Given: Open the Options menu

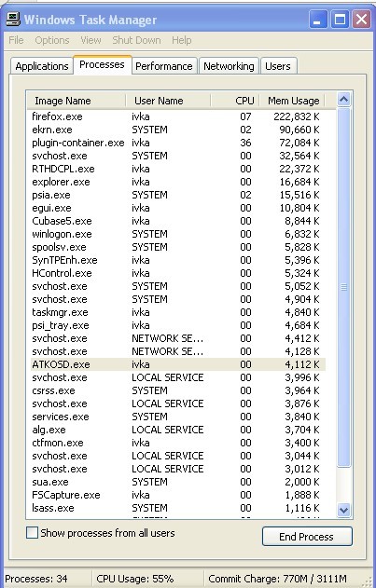Looking at the screenshot, I should pos(52,40).
